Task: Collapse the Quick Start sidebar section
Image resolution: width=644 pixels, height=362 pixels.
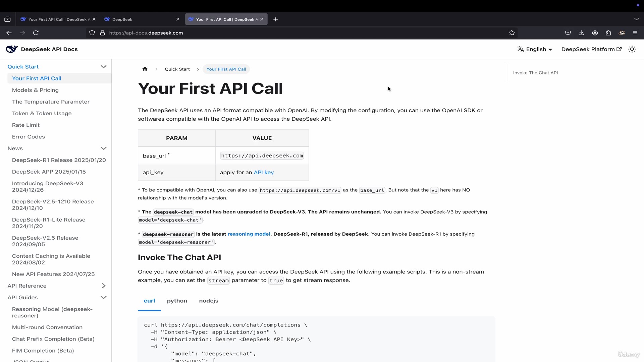Action: tap(104, 67)
